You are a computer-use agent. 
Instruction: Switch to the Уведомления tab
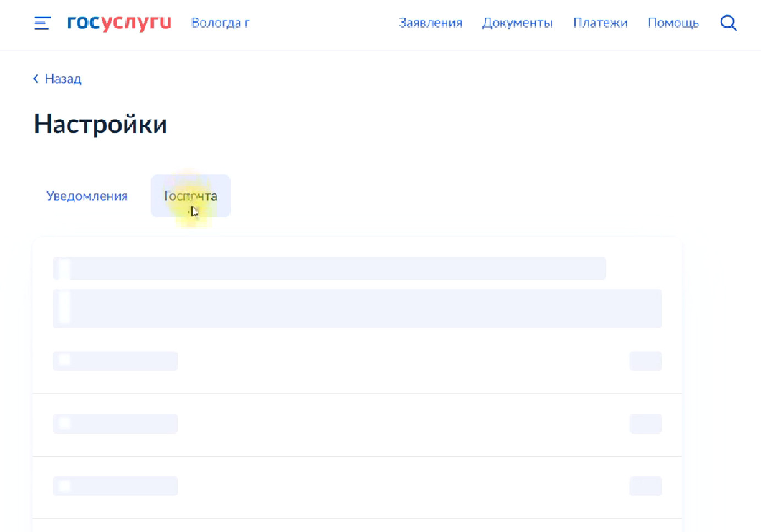click(x=87, y=196)
